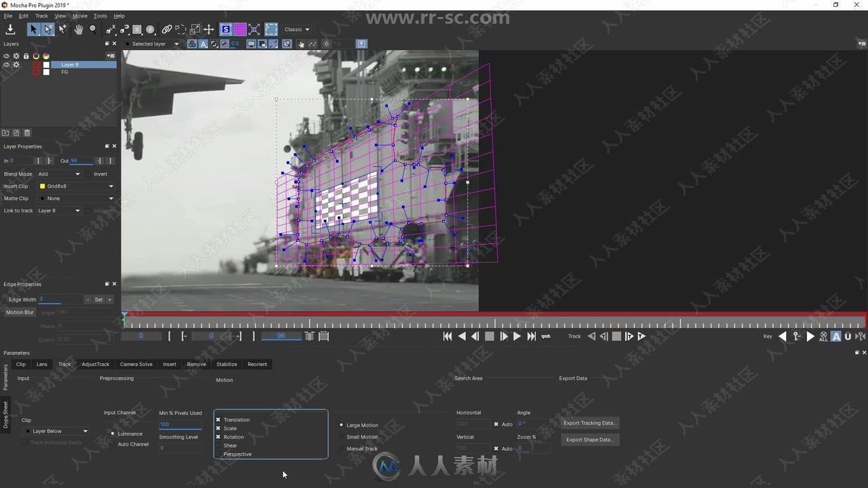Select the Scale tool
Screen dimensions: 868x488
pyautogui.click(x=195, y=29)
